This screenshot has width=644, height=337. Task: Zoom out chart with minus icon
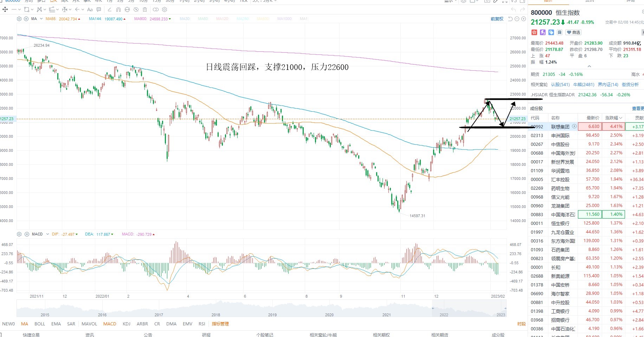517,19
